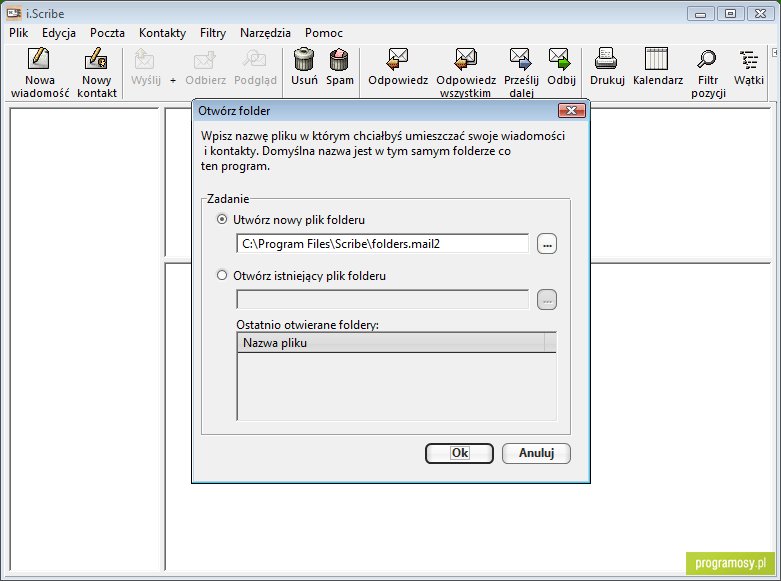This screenshot has height=581, width=781.
Task: Click the plus between Wyślij and Odbierz
Action: (x=173, y=80)
